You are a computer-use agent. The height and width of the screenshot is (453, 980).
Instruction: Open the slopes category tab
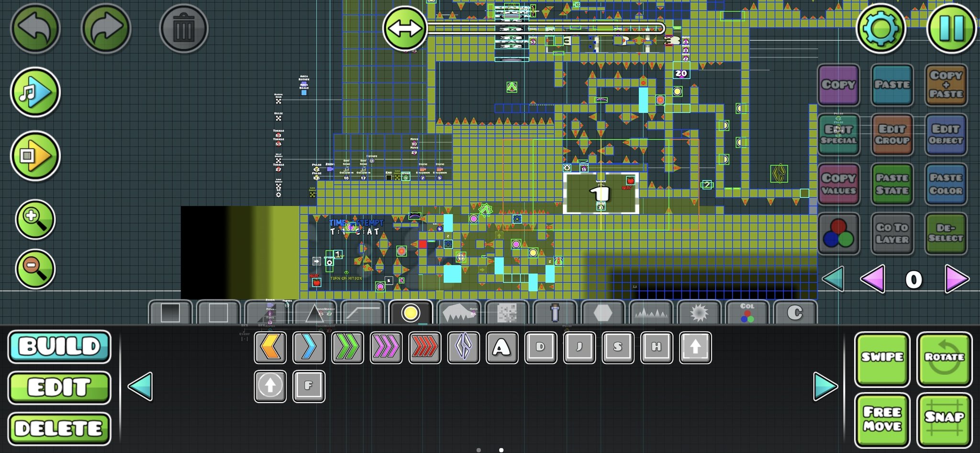363,312
